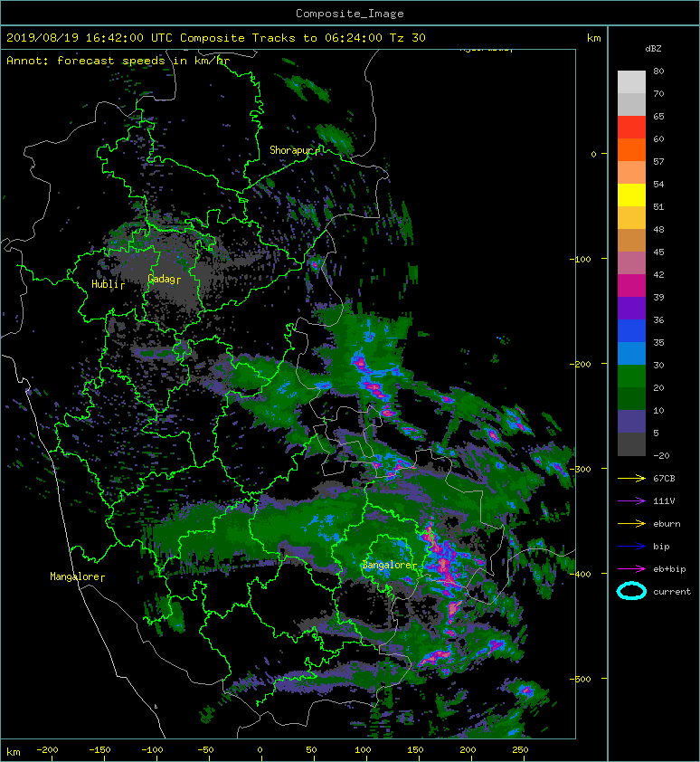The width and height of the screenshot is (700, 762).
Task: Pick the 65 dBZ red swatch
Action: click(631, 127)
